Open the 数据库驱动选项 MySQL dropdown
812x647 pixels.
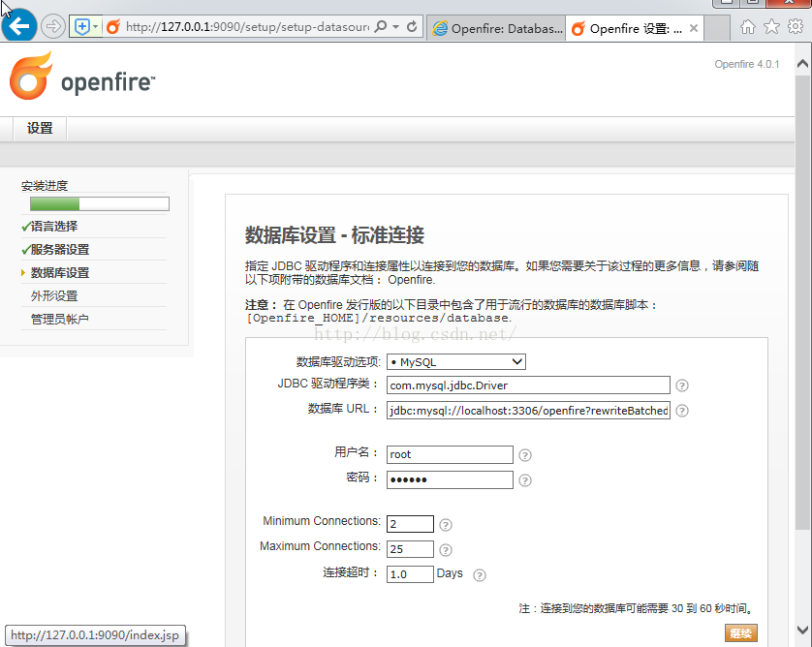(456, 362)
